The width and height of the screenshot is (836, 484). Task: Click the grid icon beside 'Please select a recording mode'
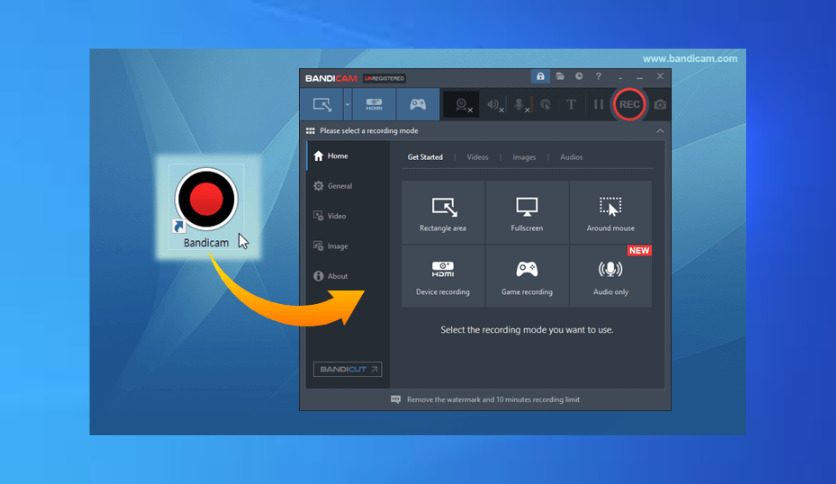(x=310, y=131)
